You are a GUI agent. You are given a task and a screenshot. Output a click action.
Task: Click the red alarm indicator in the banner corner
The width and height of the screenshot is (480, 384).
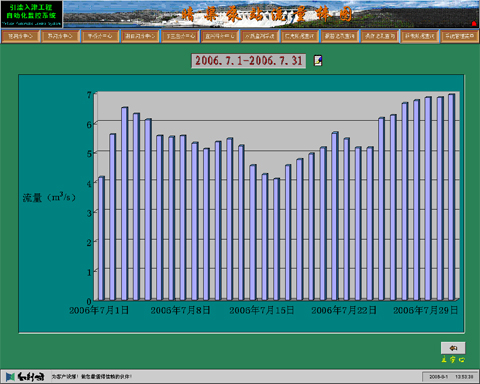coord(474,23)
